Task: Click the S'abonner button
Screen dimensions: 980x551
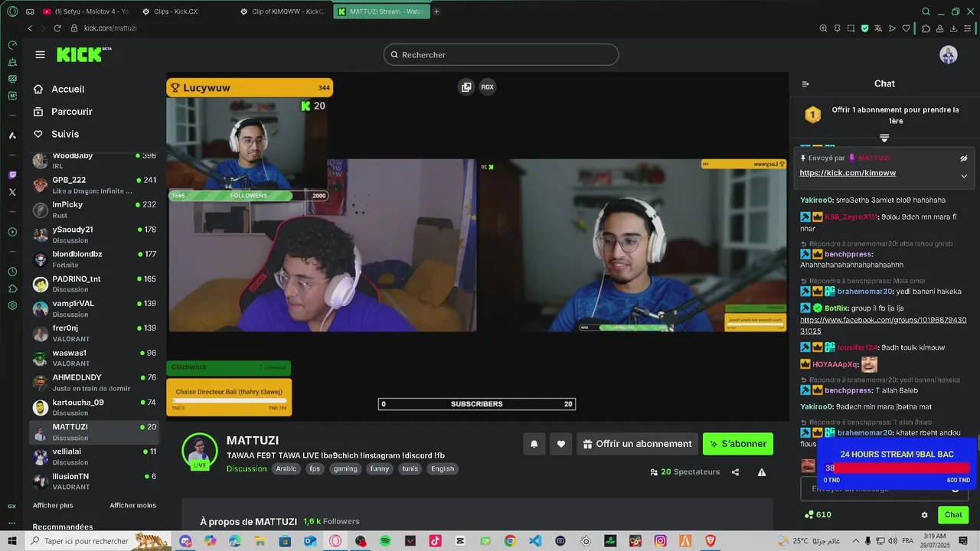Action: tap(738, 444)
